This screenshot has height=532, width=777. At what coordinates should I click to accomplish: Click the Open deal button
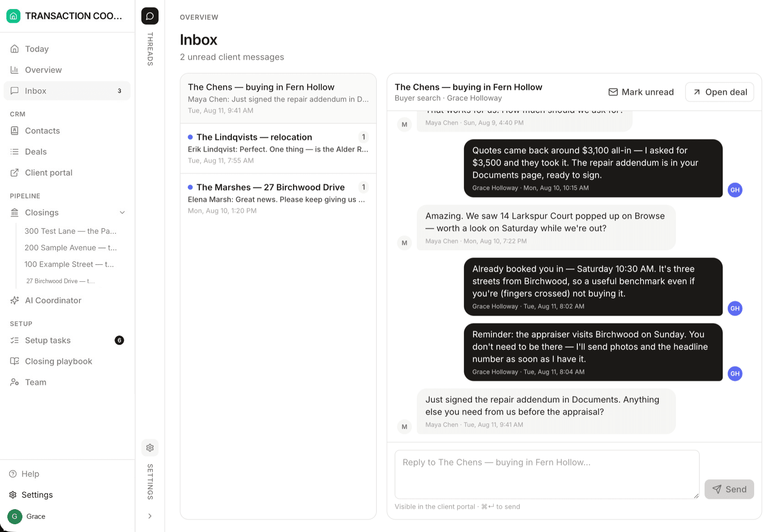pos(720,92)
